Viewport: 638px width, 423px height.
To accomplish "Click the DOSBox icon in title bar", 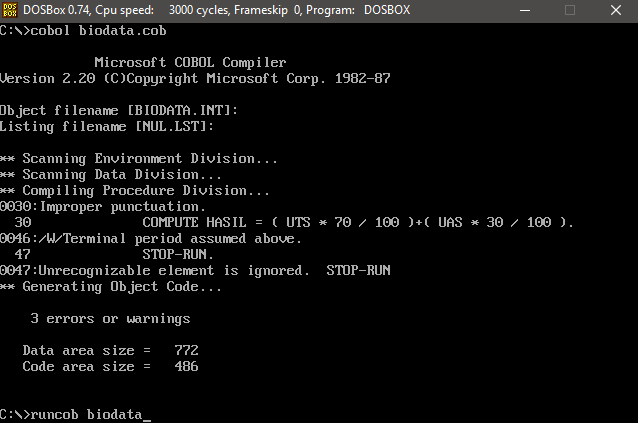I will point(10,10).
